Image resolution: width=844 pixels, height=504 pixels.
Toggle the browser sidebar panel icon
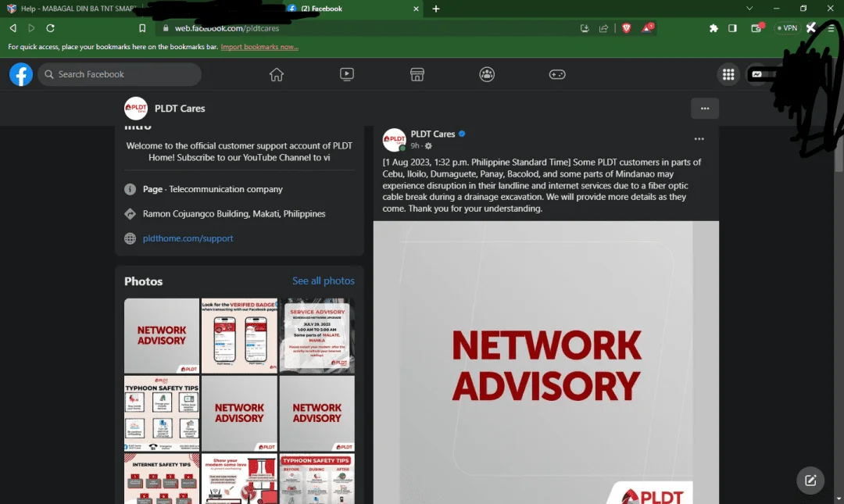(x=732, y=28)
